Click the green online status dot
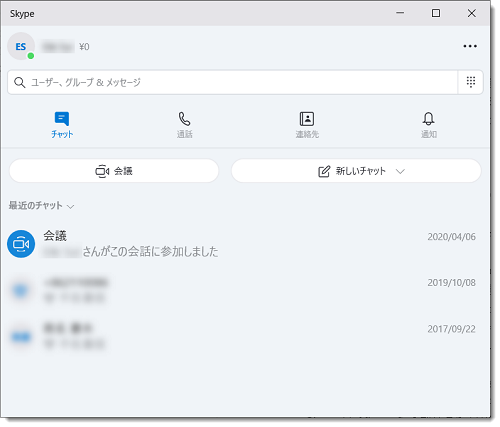The image size is (500, 427). coord(31,56)
